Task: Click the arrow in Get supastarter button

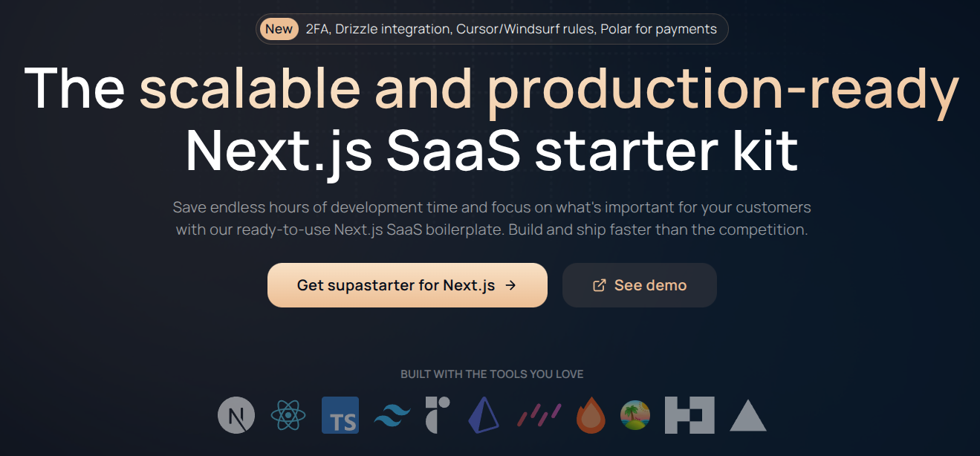Action: pos(510,285)
